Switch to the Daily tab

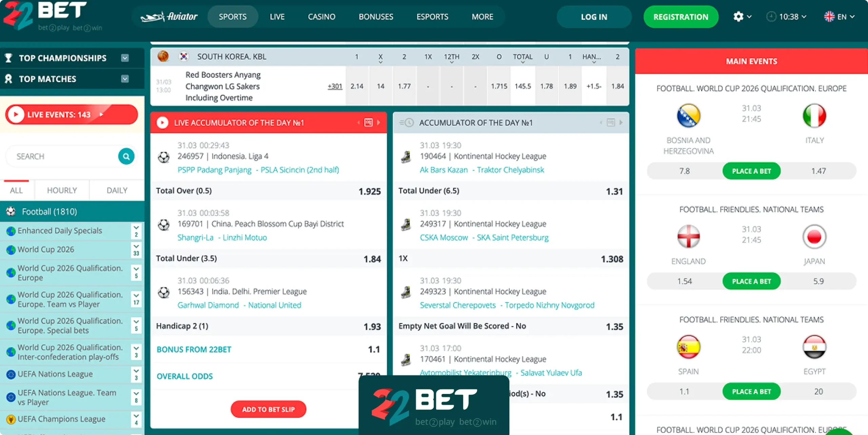coord(117,190)
